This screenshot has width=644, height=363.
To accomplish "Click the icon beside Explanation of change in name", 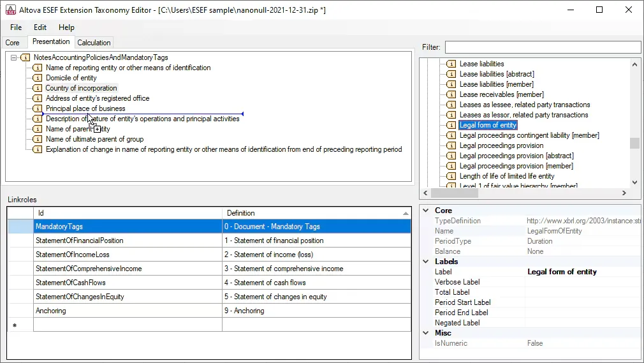I will pyautogui.click(x=37, y=149).
